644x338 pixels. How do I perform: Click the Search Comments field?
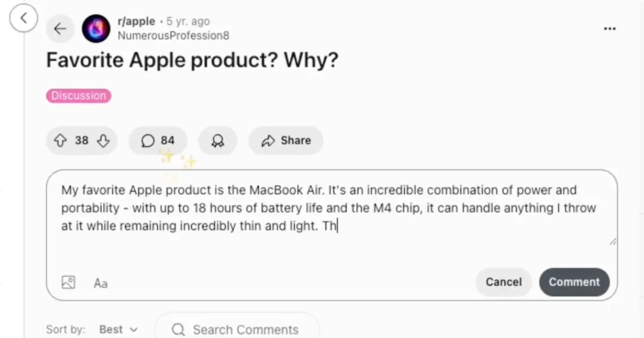coord(245,329)
